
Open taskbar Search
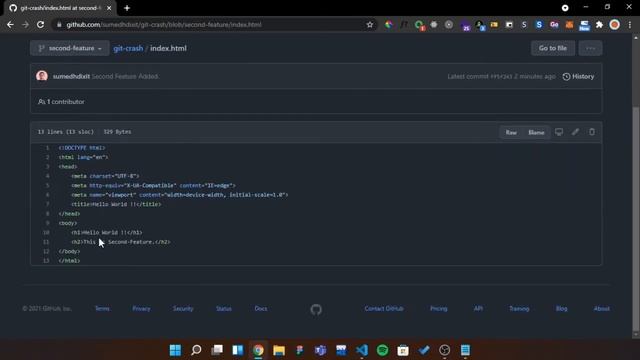196,350
